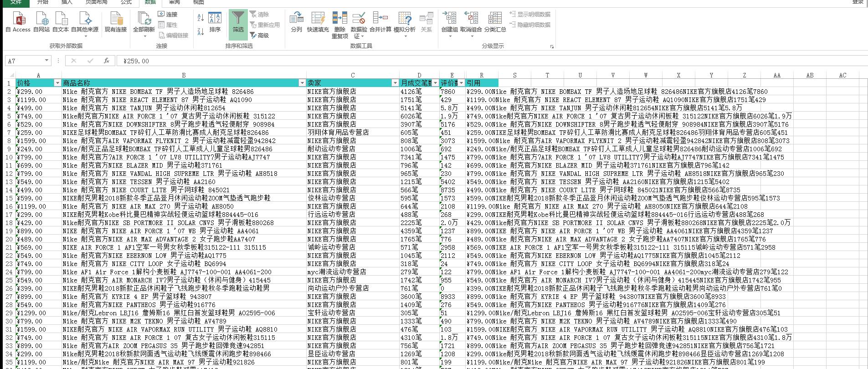Screen dimensions: 868x369
Task: Select the 引用 header cell
Action: pos(482,83)
